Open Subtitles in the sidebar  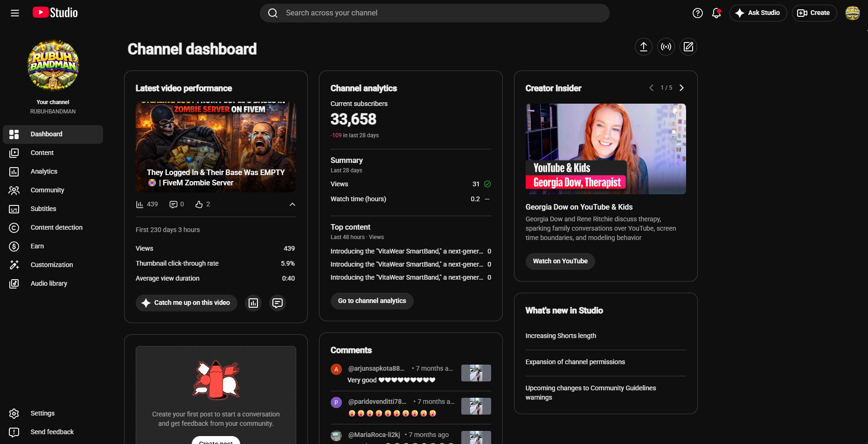click(53, 209)
